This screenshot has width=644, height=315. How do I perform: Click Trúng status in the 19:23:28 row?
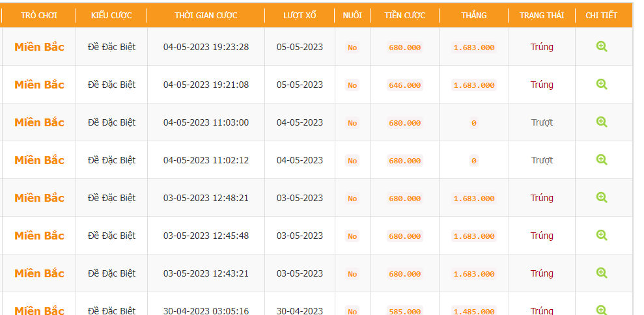point(542,47)
